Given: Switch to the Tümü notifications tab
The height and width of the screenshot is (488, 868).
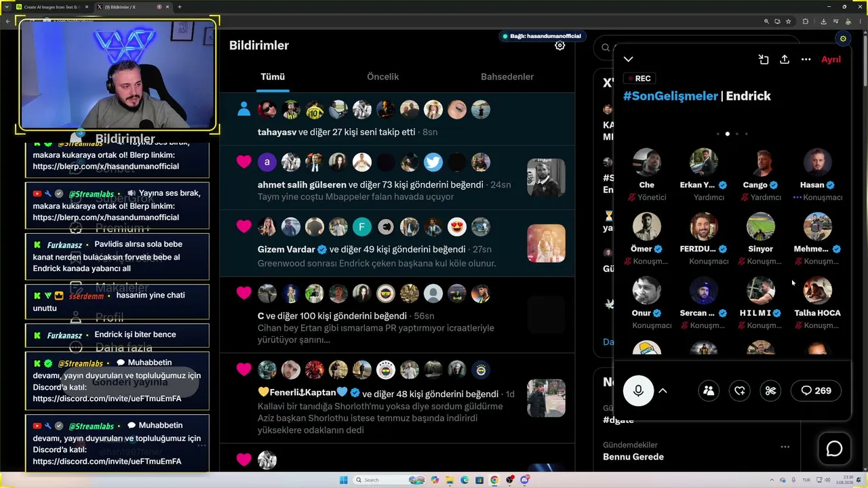Looking at the screenshot, I should tap(273, 77).
